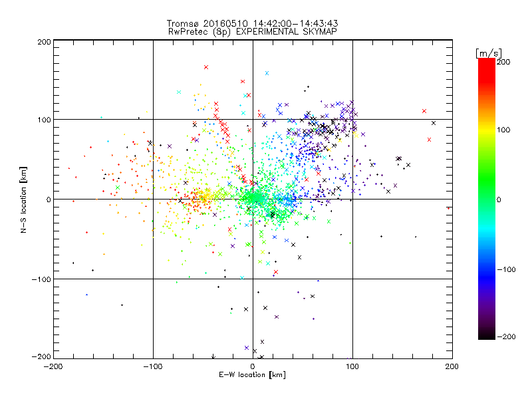532x399 pixels.
Task: Click the cyan X marker at the top near east 15 km
Action: point(267,73)
